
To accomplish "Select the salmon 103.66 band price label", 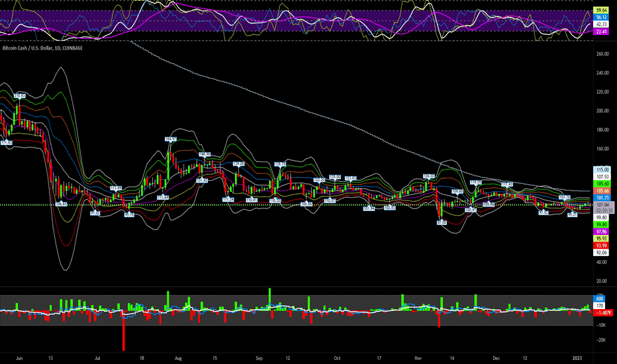I will (602, 191).
